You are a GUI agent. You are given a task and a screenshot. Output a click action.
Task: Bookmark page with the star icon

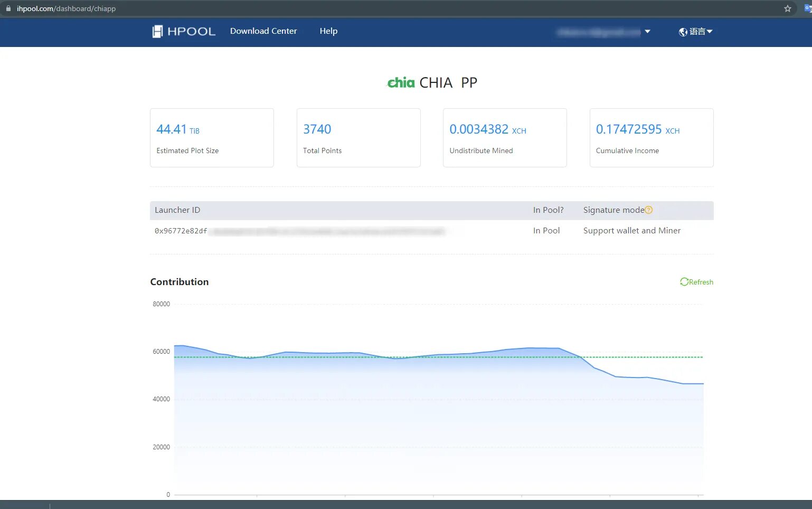click(x=788, y=8)
